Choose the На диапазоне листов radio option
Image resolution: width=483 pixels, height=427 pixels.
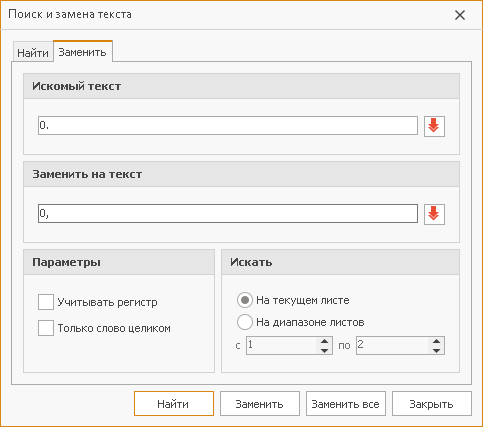point(245,322)
